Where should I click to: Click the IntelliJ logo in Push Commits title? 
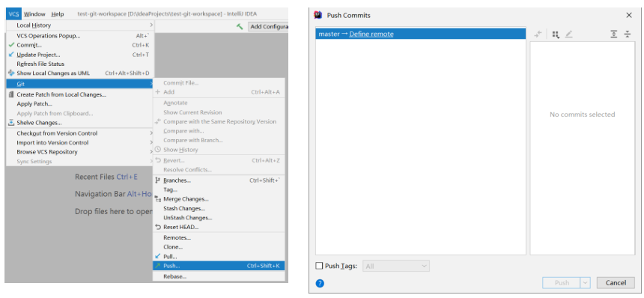coord(318,15)
